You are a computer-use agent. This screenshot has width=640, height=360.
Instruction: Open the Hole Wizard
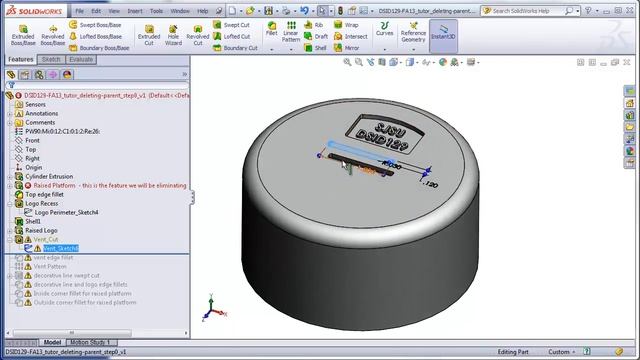173,35
